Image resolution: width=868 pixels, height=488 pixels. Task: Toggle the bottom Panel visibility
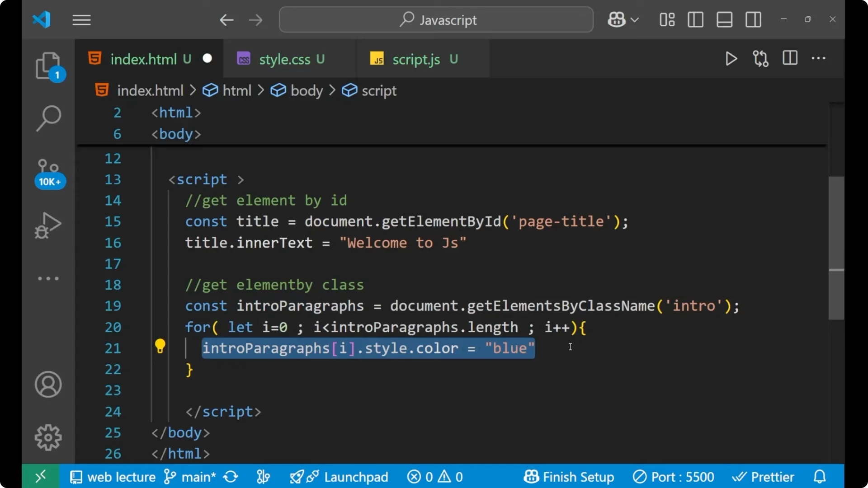pyautogui.click(x=724, y=19)
